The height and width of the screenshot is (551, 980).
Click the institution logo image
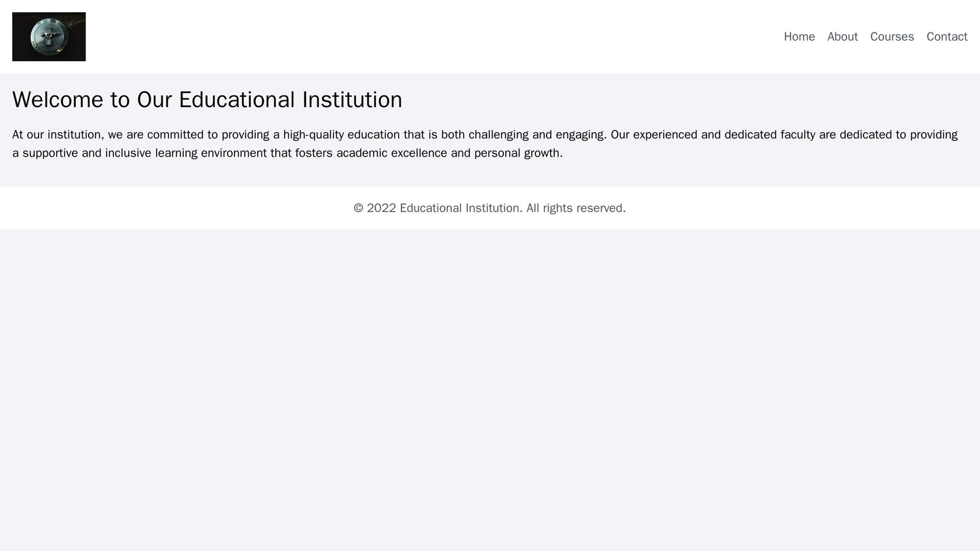coord(47,35)
